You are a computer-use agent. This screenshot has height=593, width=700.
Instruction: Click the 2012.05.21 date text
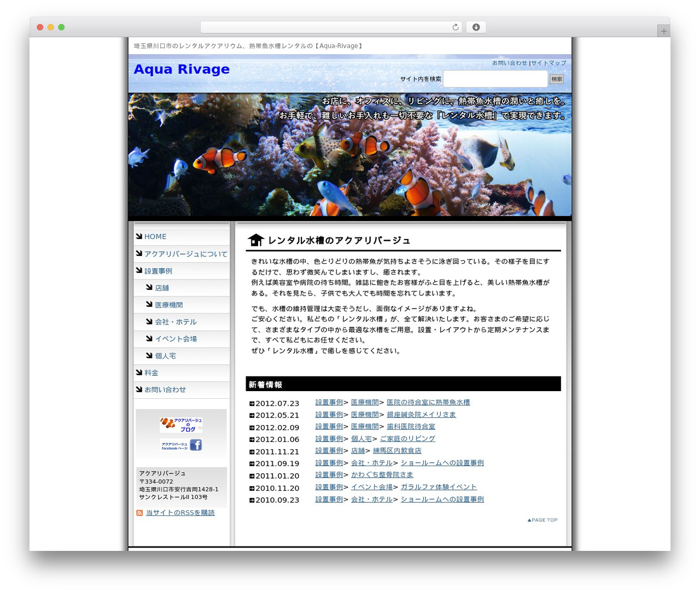(277, 415)
